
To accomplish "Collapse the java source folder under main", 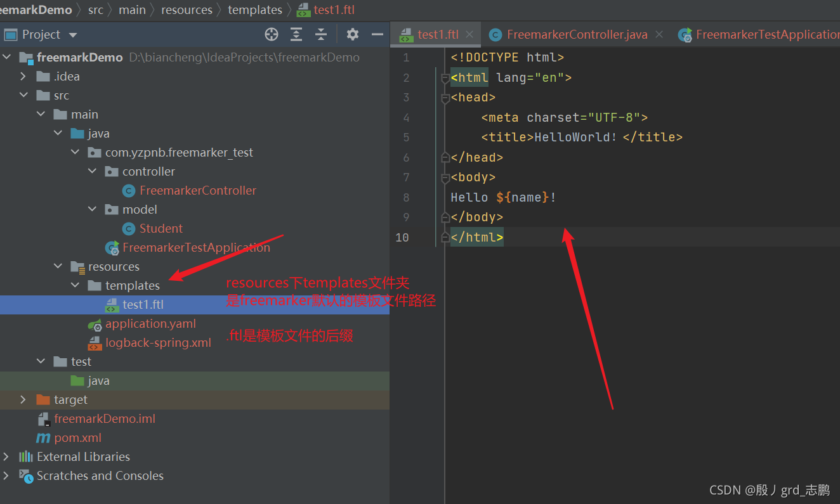I will coord(58,133).
